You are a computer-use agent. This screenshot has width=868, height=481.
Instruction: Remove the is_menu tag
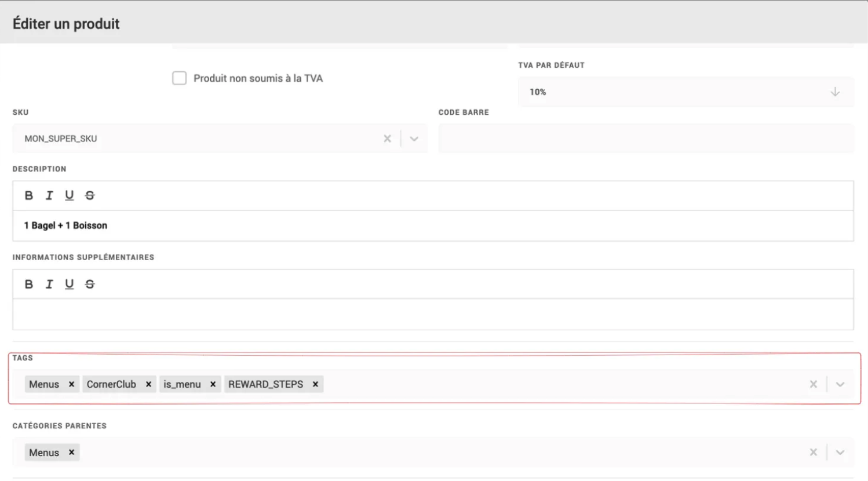pyautogui.click(x=213, y=384)
